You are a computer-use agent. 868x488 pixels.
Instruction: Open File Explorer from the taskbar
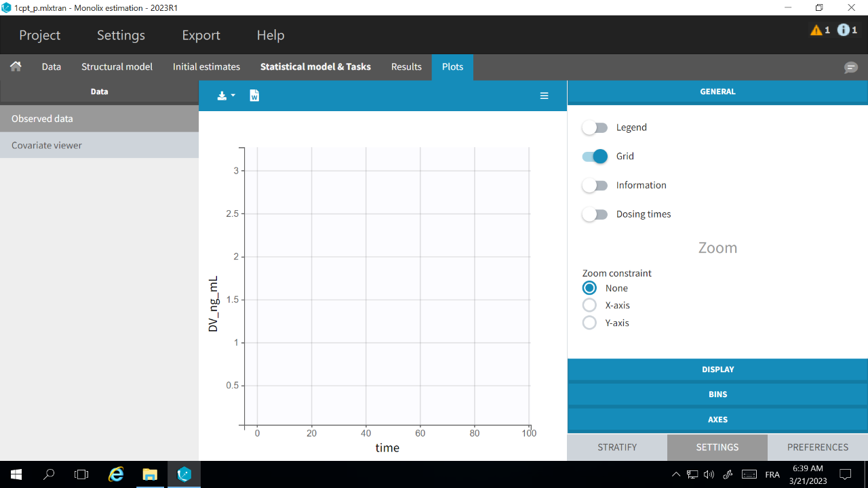coord(150,474)
